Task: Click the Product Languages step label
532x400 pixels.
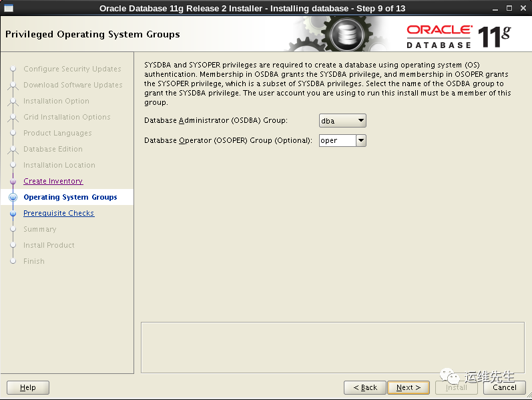Action: click(x=57, y=133)
